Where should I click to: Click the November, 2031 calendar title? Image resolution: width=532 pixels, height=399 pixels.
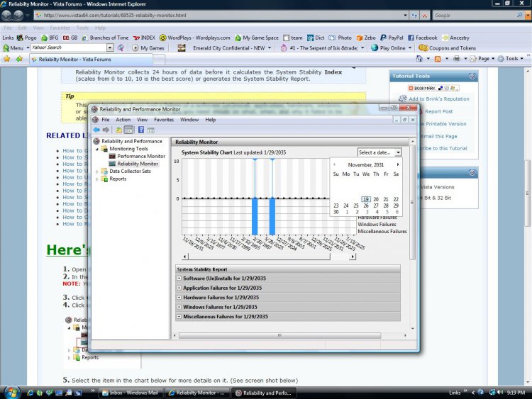pos(366,164)
